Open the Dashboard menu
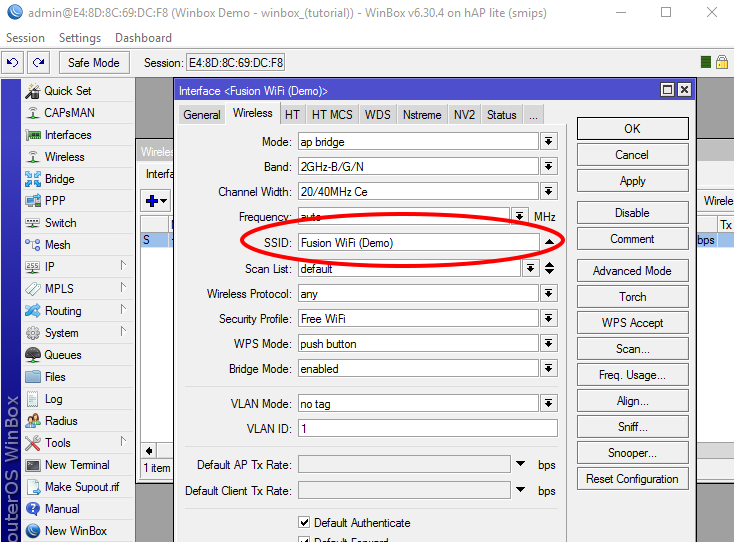 pyautogui.click(x=144, y=38)
